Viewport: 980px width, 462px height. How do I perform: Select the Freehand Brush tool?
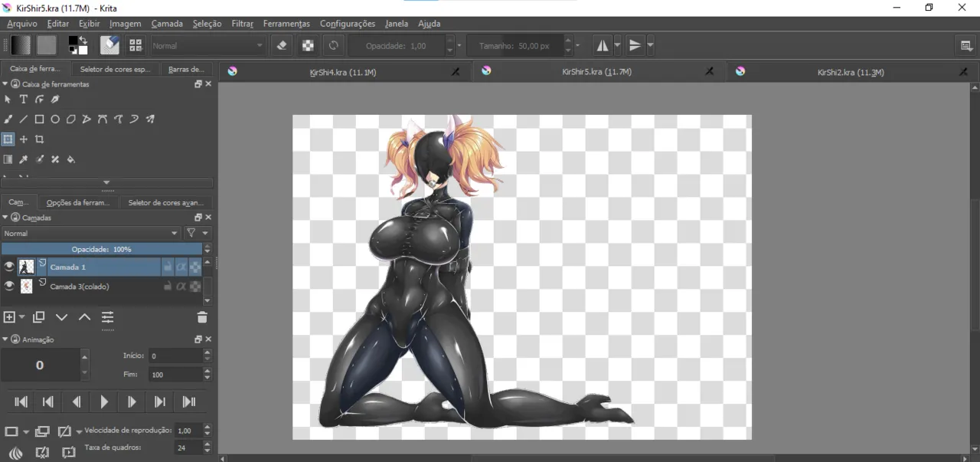(8, 120)
